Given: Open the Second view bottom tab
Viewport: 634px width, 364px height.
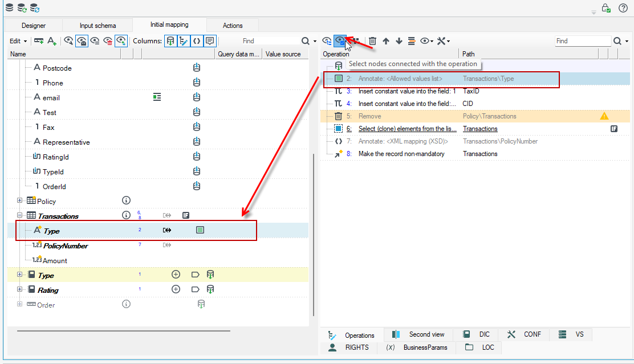Looking at the screenshot, I should (x=418, y=334).
